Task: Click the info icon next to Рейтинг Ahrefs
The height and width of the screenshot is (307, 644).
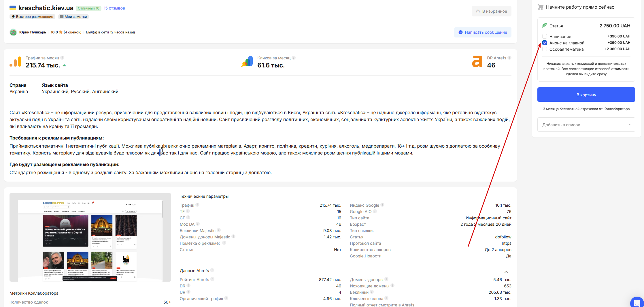Action: click(212, 279)
